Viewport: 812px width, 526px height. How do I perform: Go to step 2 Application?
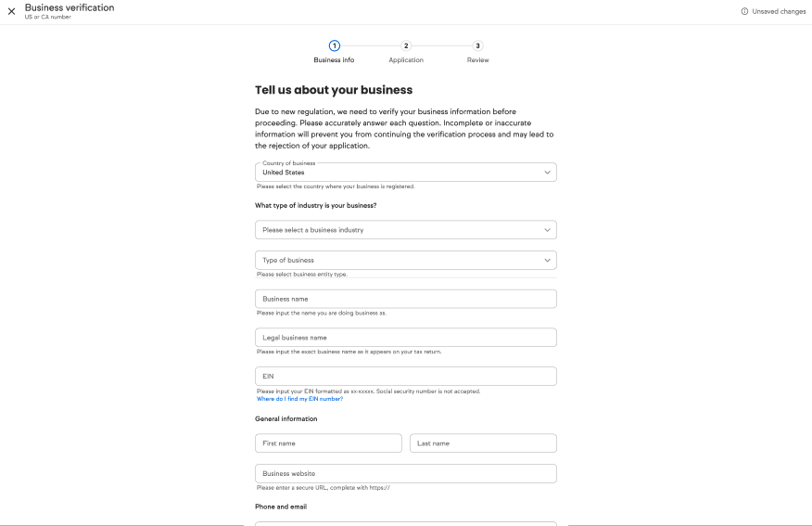[406, 45]
